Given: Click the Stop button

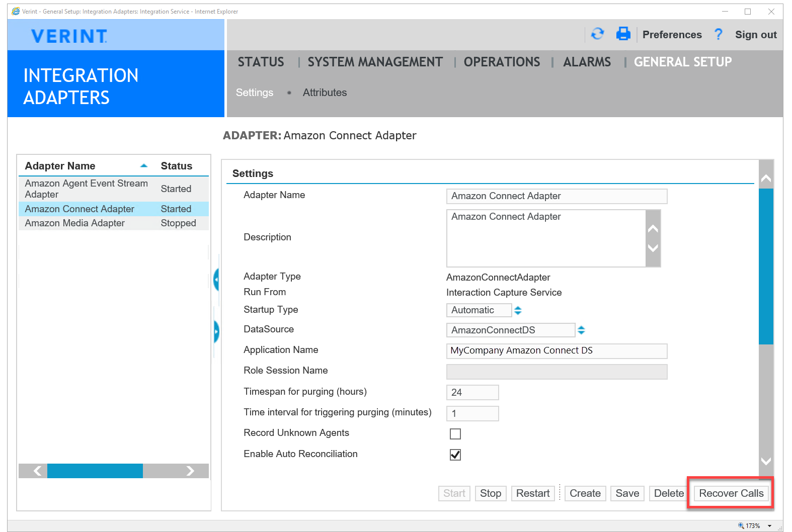Looking at the screenshot, I should 491,493.
